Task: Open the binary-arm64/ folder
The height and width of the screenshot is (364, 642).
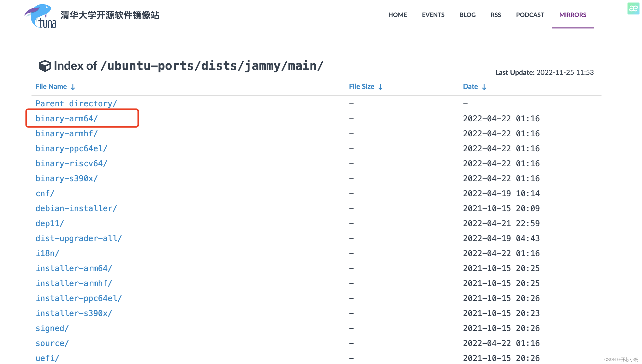Action: click(66, 119)
